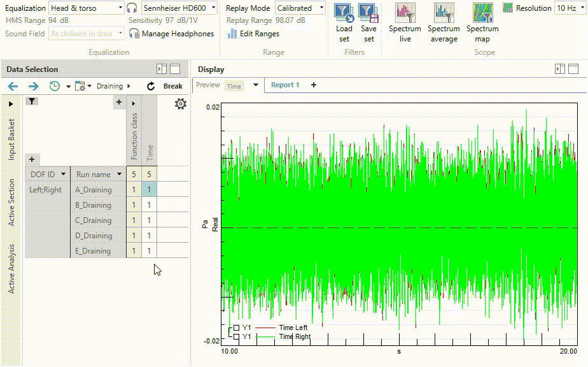Screen dimensions: 588x367
Task: Click the plus button beside the filter row
Action: [x=119, y=102]
